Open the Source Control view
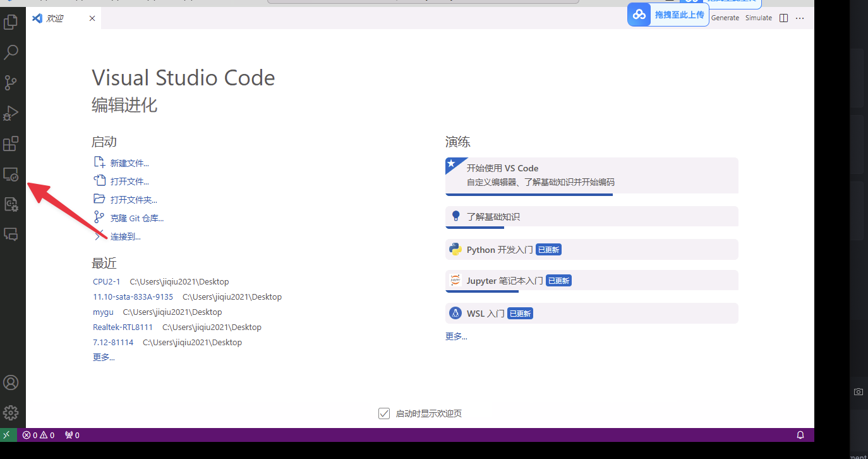The width and height of the screenshot is (868, 459). (11, 83)
